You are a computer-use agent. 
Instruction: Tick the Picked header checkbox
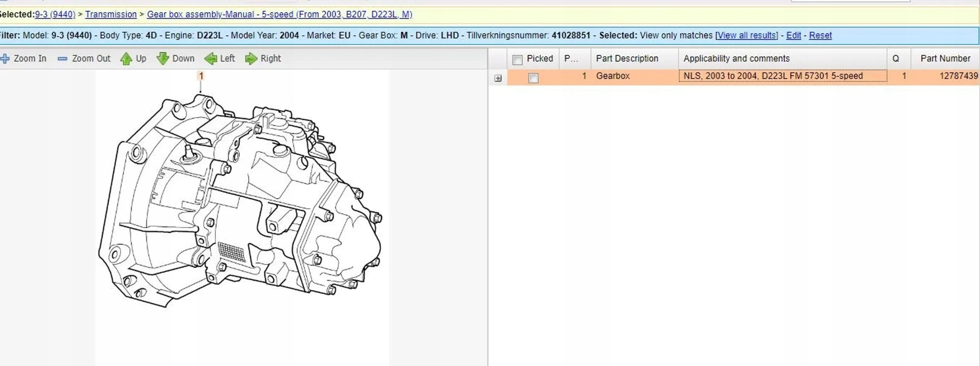point(517,60)
